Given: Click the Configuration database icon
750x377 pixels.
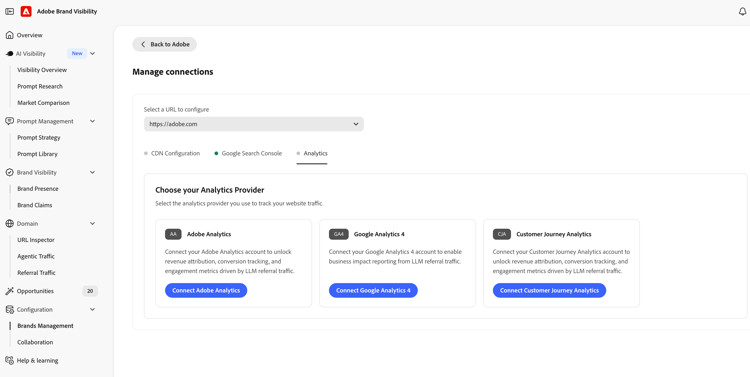Looking at the screenshot, I should 10,310.
